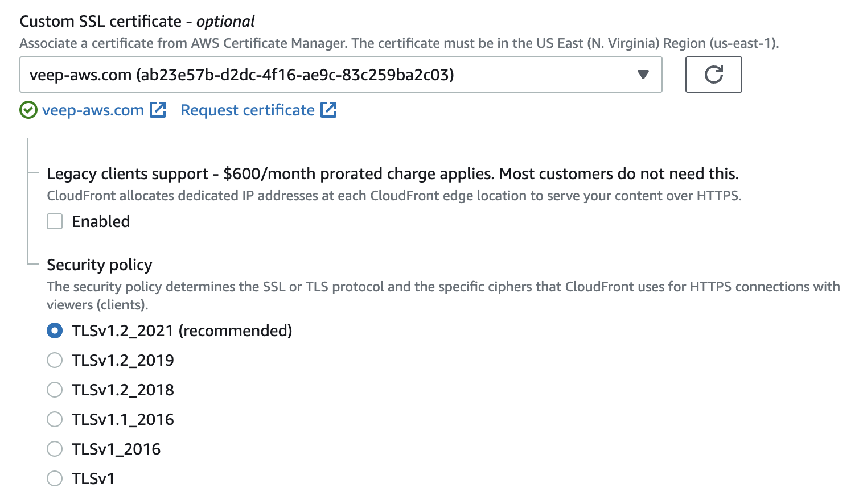Click the circular reload arrow icon
Image resolution: width=863 pixels, height=504 pixels.
point(713,75)
